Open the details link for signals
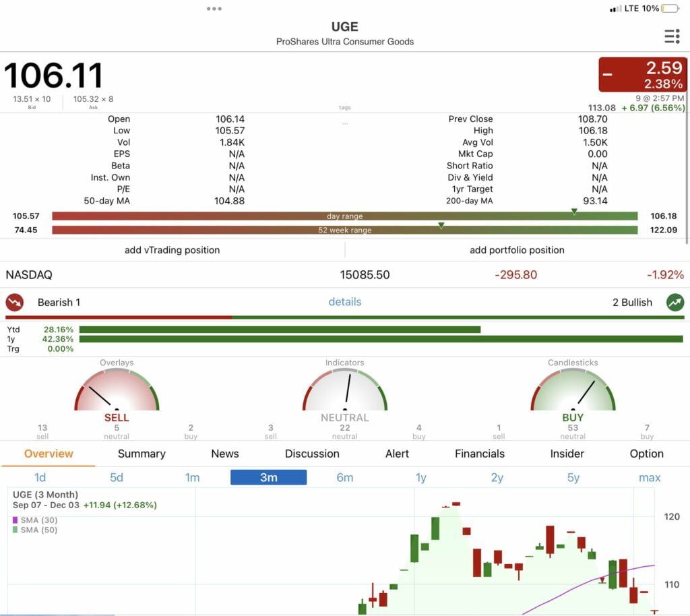Image resolution: width=690 pixels, height=616 pixels. (345, 302)
